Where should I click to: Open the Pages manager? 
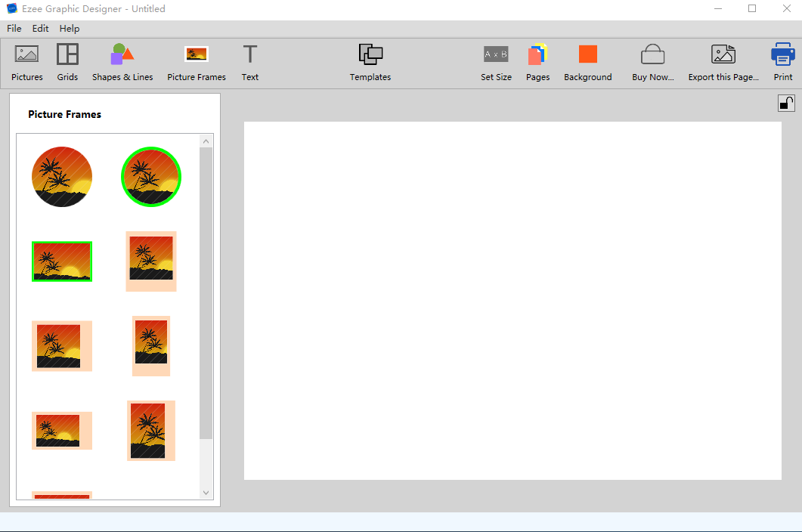click(x=537, y=62)
